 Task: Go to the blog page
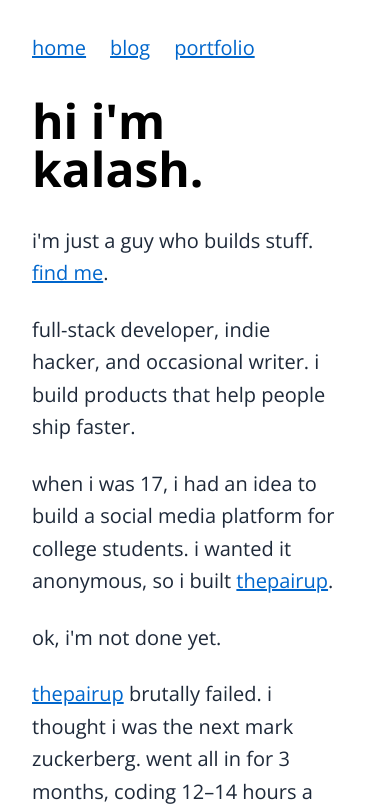click(130, 48)
